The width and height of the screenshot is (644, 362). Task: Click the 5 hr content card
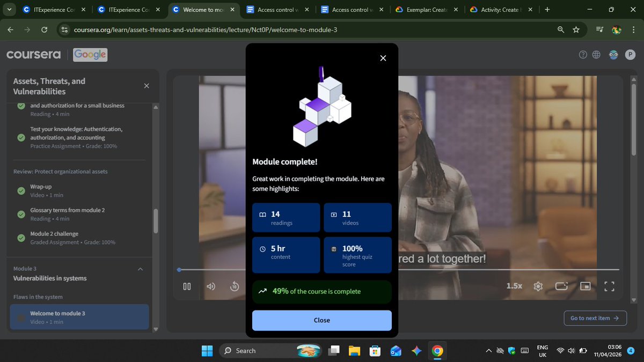[286, 255]
